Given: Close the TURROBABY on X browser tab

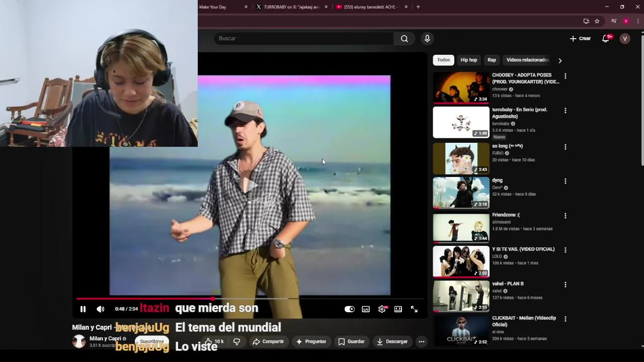Looking at the screenshot, I should (x=326, y=7).
